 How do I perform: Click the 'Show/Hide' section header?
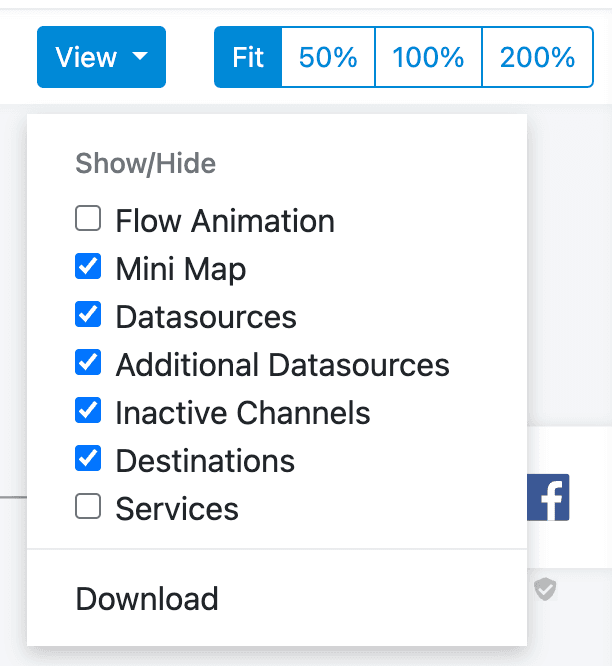(x=145, y=164)
